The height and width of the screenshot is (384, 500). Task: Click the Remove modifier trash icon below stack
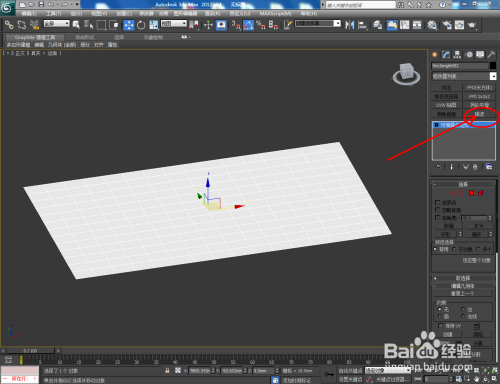coord(475,167)
